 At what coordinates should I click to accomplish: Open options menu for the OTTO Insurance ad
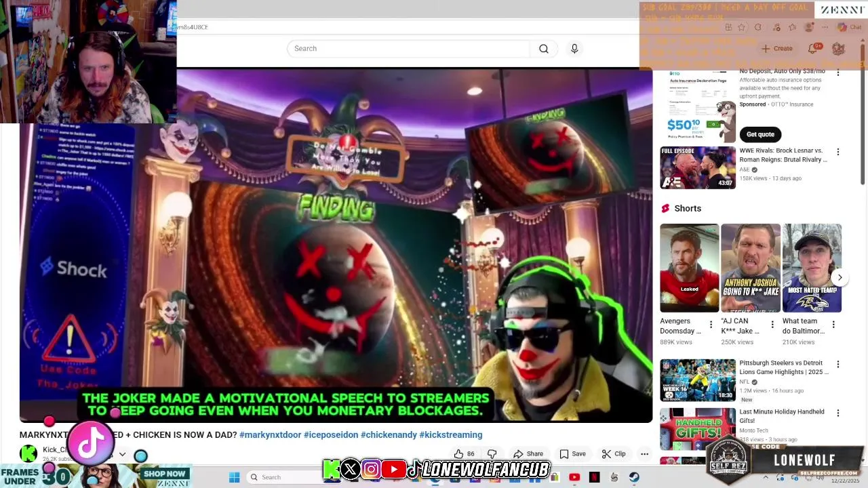tap(838, 73)
